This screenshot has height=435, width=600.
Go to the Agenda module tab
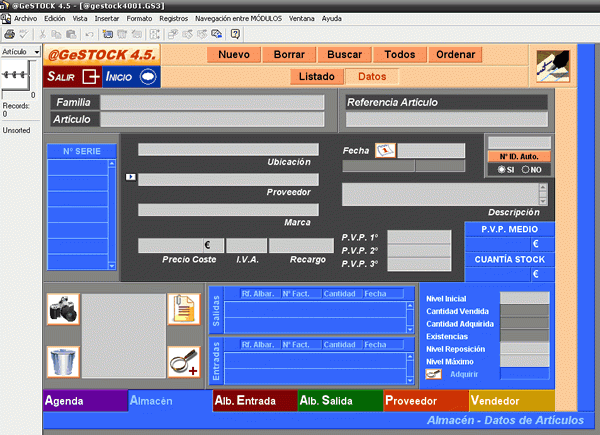coord(85,401)
